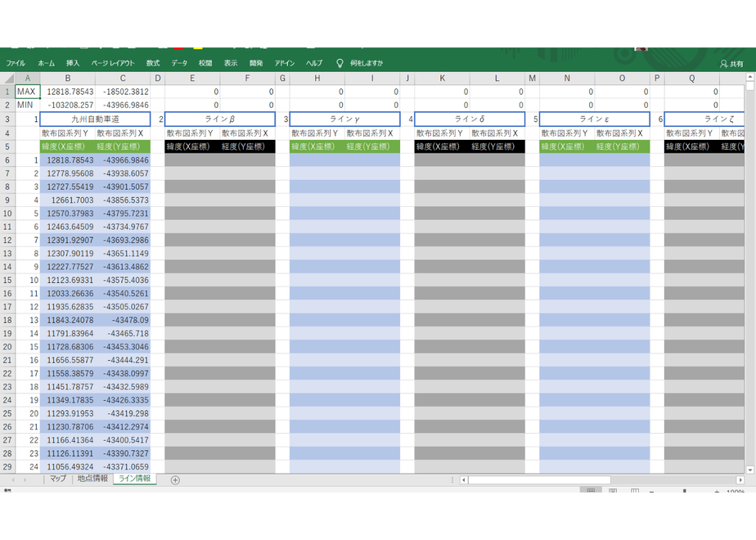
Task: Select column C header
Action: point(123,78)
